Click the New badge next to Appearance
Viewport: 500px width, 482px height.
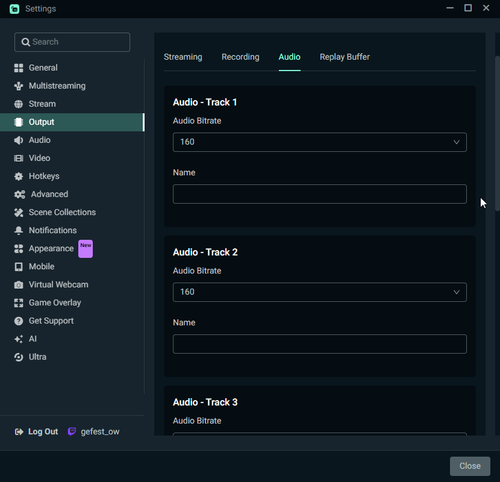pyautogui.click(x=86, y=249)
